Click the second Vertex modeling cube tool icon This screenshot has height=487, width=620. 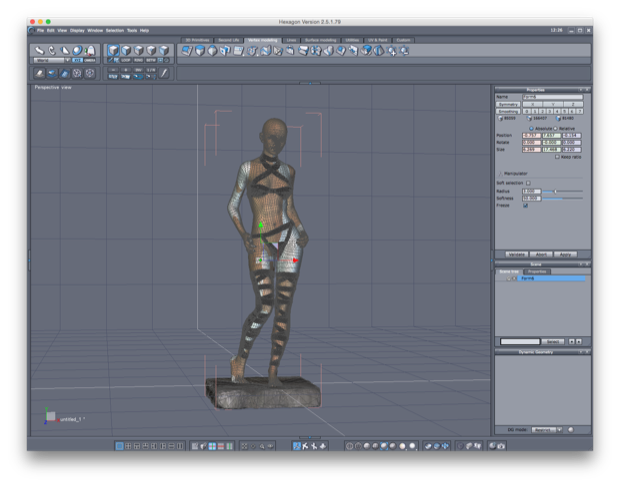point(200,51)
